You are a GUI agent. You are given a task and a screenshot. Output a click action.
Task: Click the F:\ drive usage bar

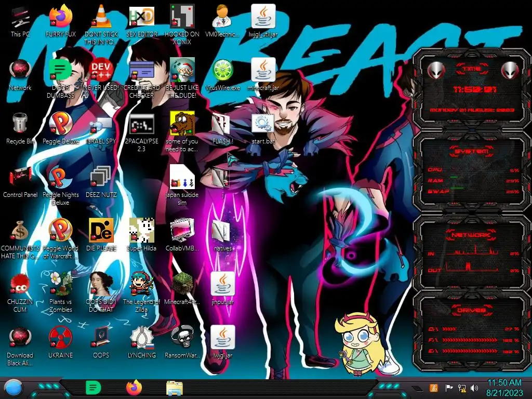click(473, 340)
